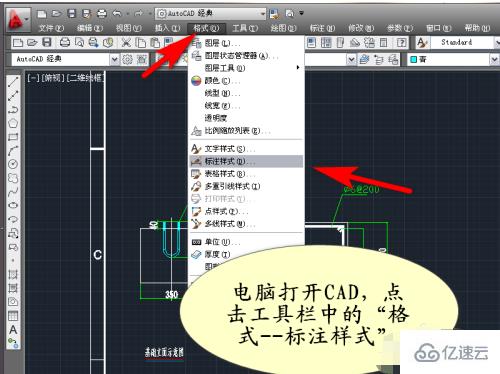Screen dimensions: 500x374
Task: Click the Save As icon in quick access toolbar
Action: click(x=87, y=14)
